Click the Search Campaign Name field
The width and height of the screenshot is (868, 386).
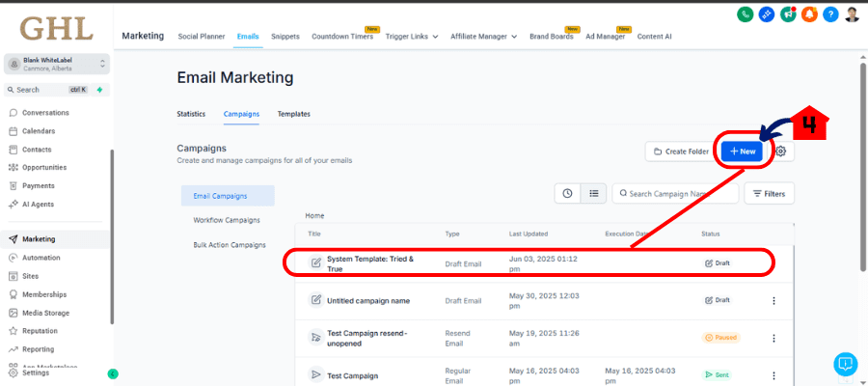(675, 194)
